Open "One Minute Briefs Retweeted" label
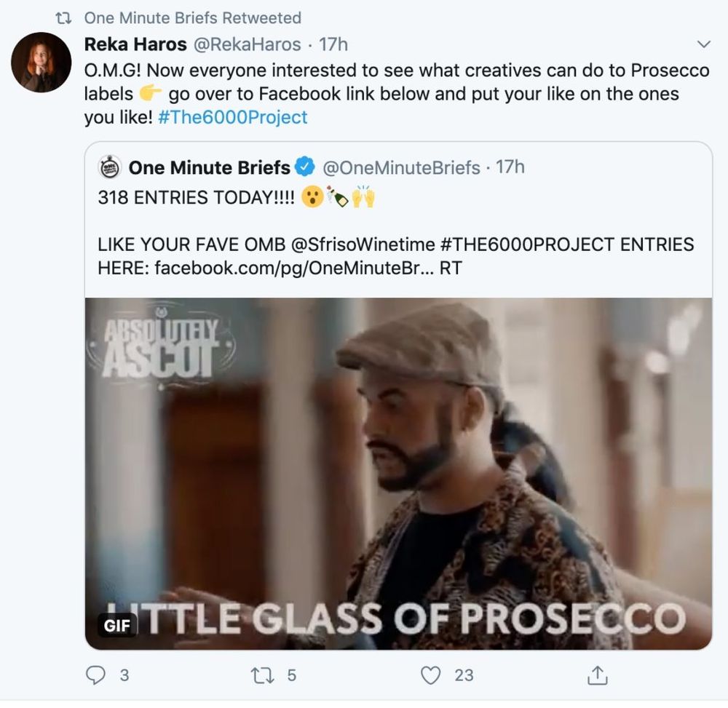 click(x=192, y=17)
